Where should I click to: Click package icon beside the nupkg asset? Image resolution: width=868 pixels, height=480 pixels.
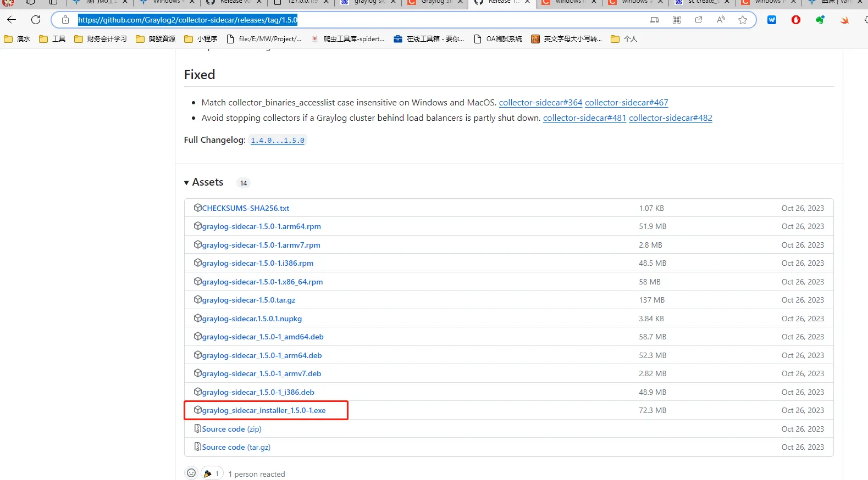pos(198,318)
